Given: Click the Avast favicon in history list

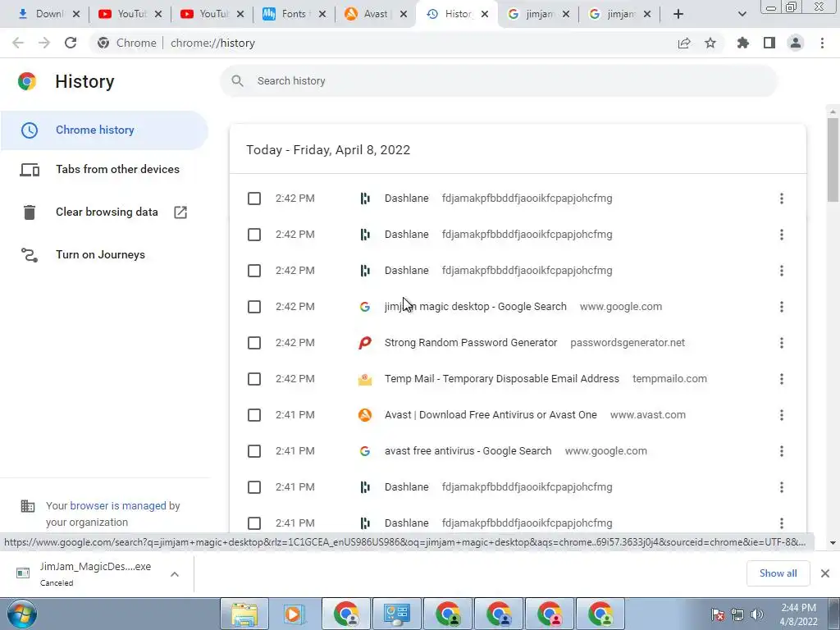Looking at the screenshot, I should pos(365,415).
